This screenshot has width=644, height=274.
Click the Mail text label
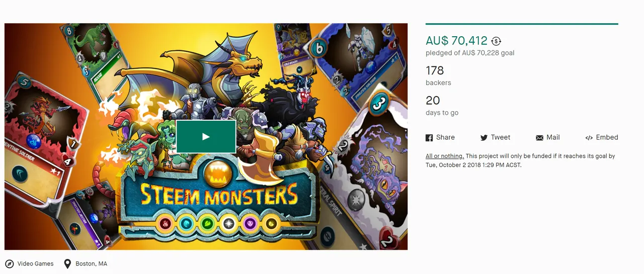[x=553, y=137]
